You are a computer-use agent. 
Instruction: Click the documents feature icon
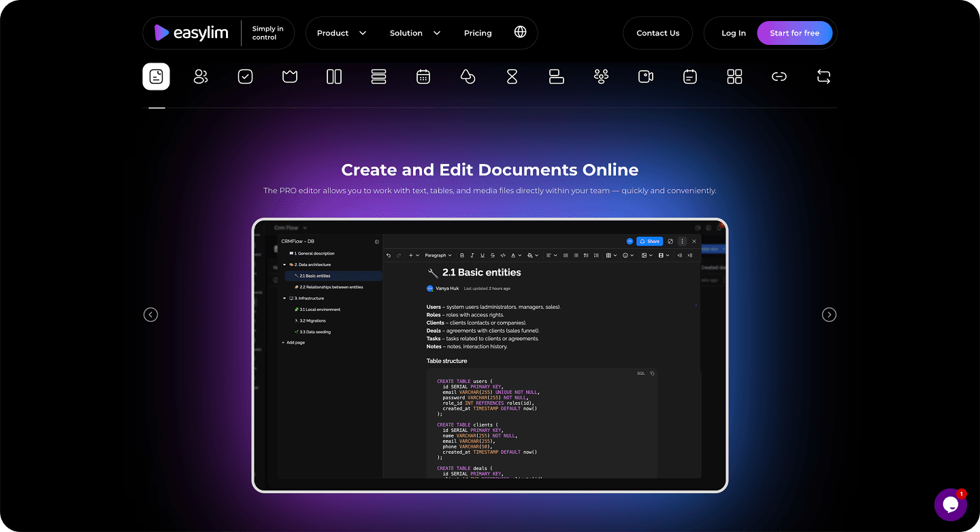pyautogui.click(x=156, y=77)
